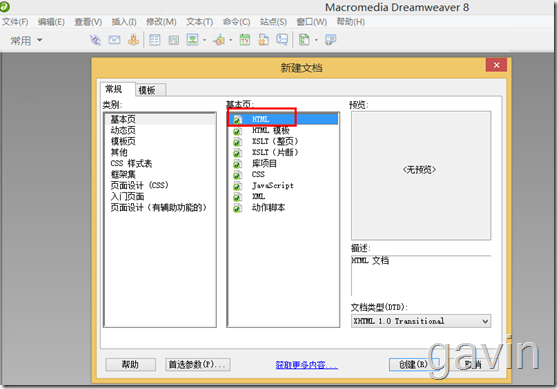Open the 命令(C) menu
558x389 pixels.
(x=236, y=22)
